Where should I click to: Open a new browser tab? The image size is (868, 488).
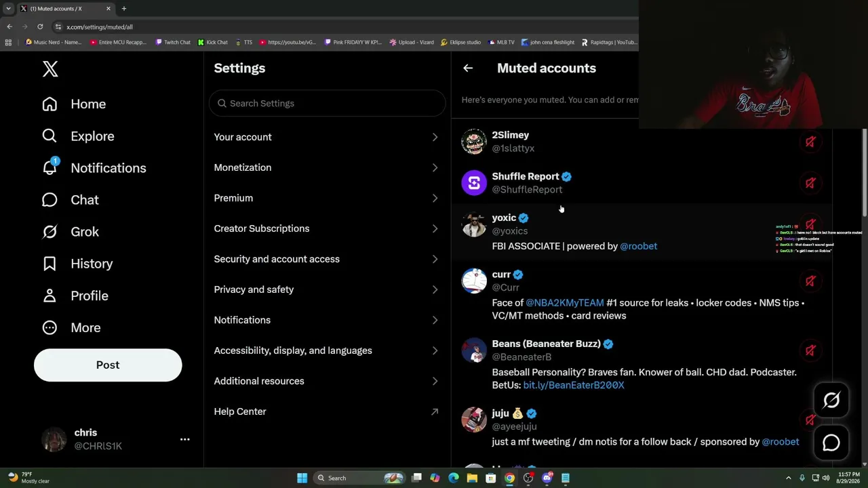(x=123, y=8)
